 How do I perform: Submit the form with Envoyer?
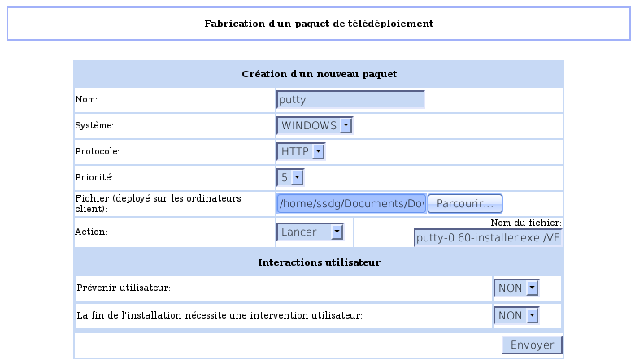pos(532,345)
